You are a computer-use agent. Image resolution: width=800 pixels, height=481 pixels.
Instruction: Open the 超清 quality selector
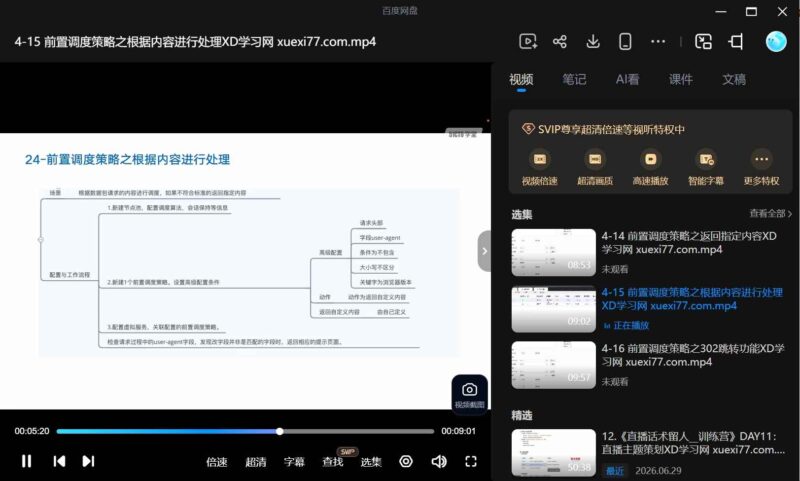click(x=256, y=462)
